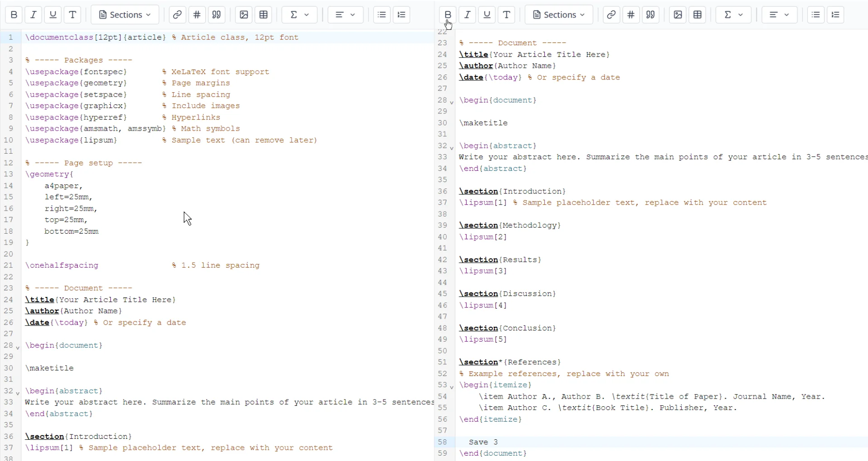Add a bulleted list in left toolbar
The width and height of the screenshot is (868, 461).
pyautogui.click(x=382, y=15)
